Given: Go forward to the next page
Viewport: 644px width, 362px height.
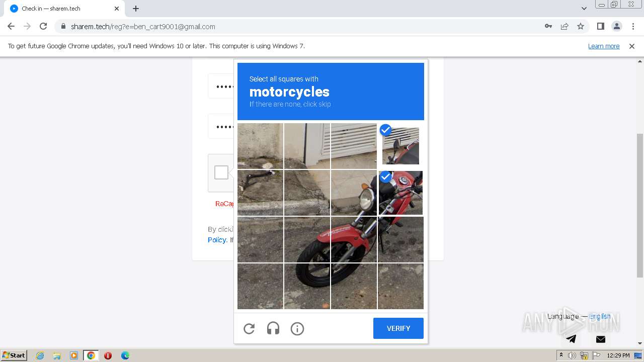Looking at the screenshot, I should click(x=27, y=26).
